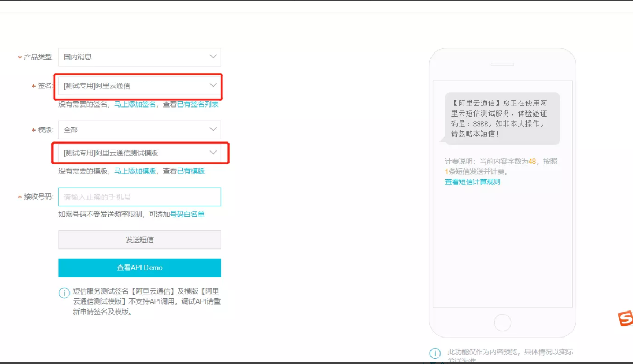
Task: Open the 号码白名单 whitelist link
Action: pos(188,214)
